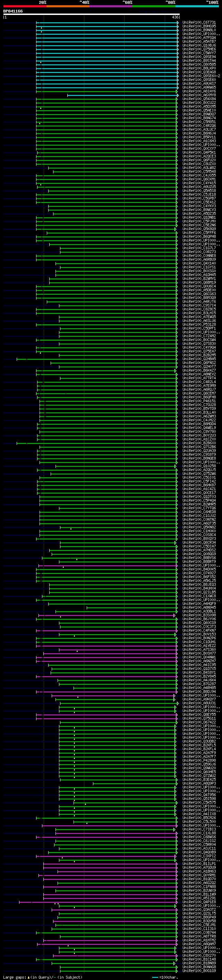This screenshot has height=980, width=222.
Task: Click the label UniRef100_A3LW82
Action: click(x=199, y=168)
